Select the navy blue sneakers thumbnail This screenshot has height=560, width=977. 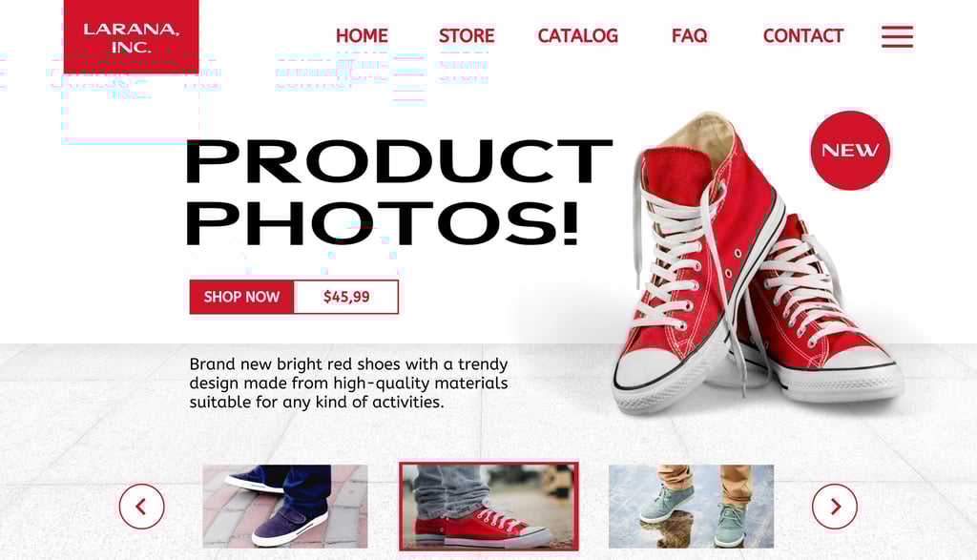tap(285, 507)
